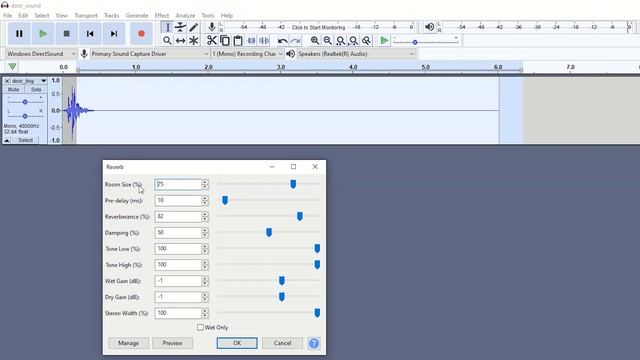This screenshot has height=360, width=640.
Task: Click the playback meter speaker icon
Action: pyautogui.click(x=429, y=27)
